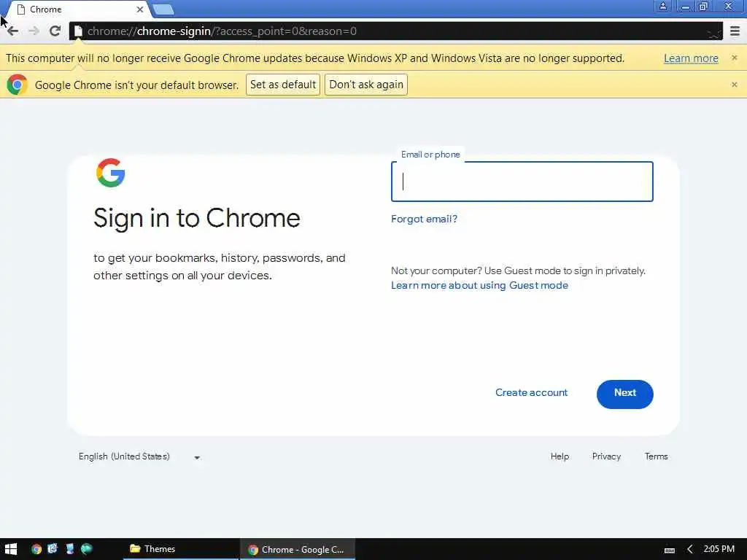
Task: Launch Chrome from the taskbar quick launch
Action: pos(36,549)
